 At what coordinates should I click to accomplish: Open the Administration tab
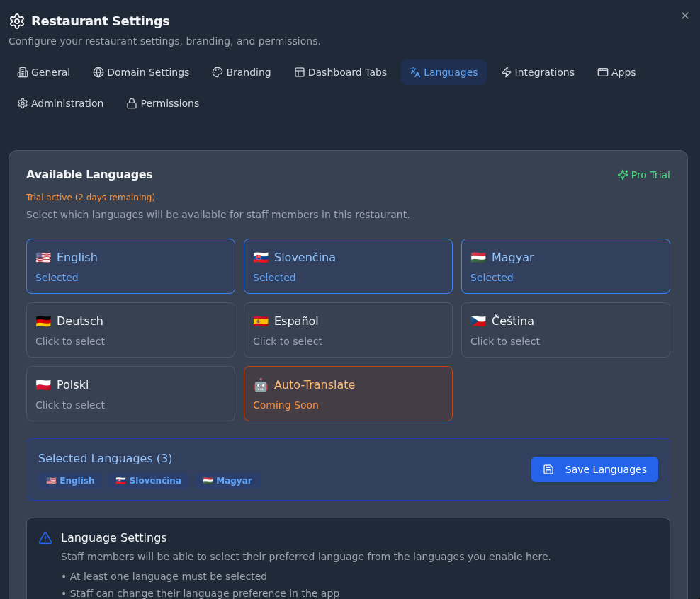pyautogui.click(x=60, y=103)
